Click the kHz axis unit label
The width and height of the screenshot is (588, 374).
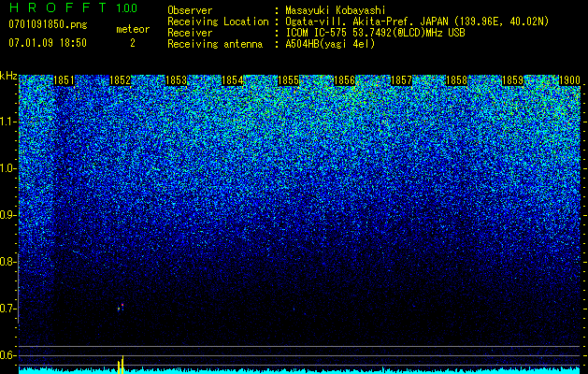pos(8,76)
